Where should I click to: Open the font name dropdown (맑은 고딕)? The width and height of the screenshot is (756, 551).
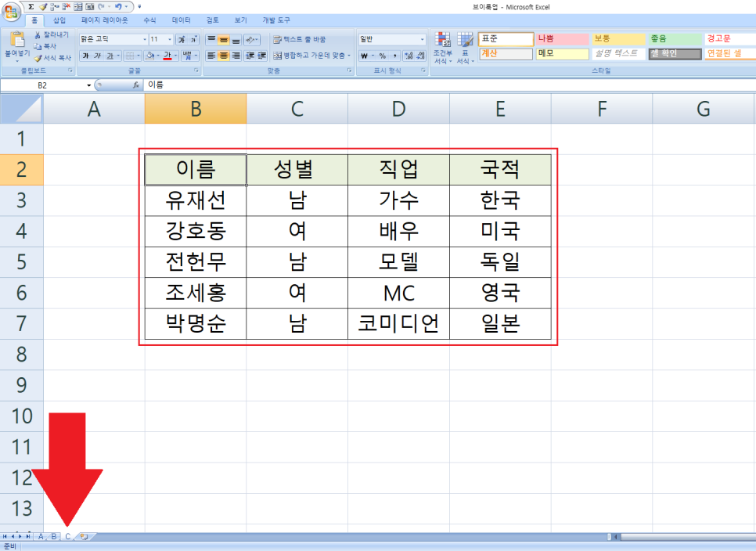[145, 39]
